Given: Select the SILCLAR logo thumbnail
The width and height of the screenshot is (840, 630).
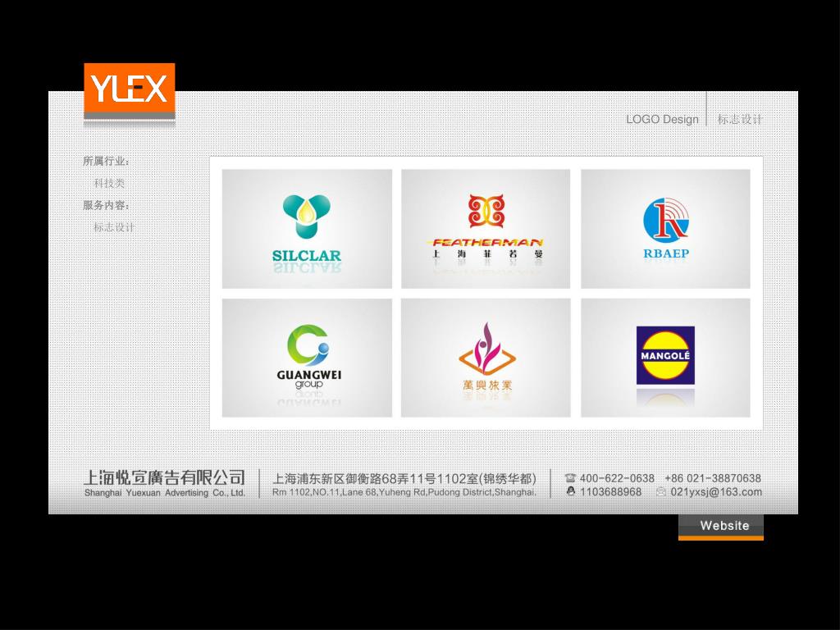Looking at the screenshot, I should click(x=307, y=229).
